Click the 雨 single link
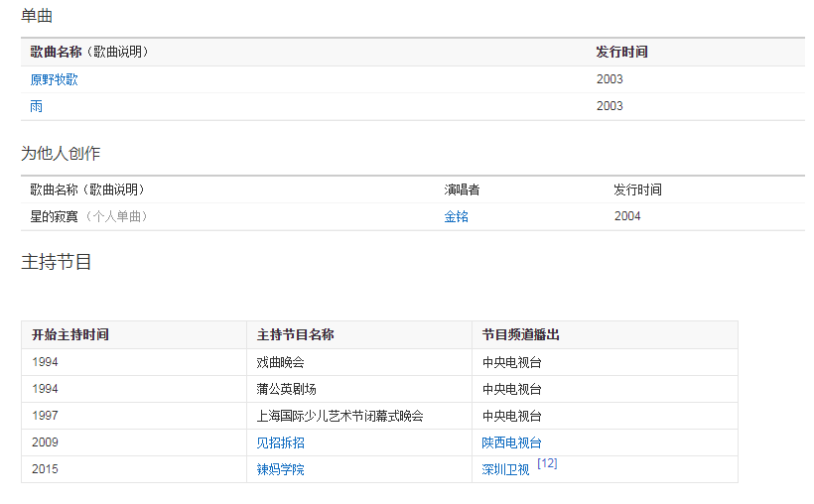 coord(37,106)
